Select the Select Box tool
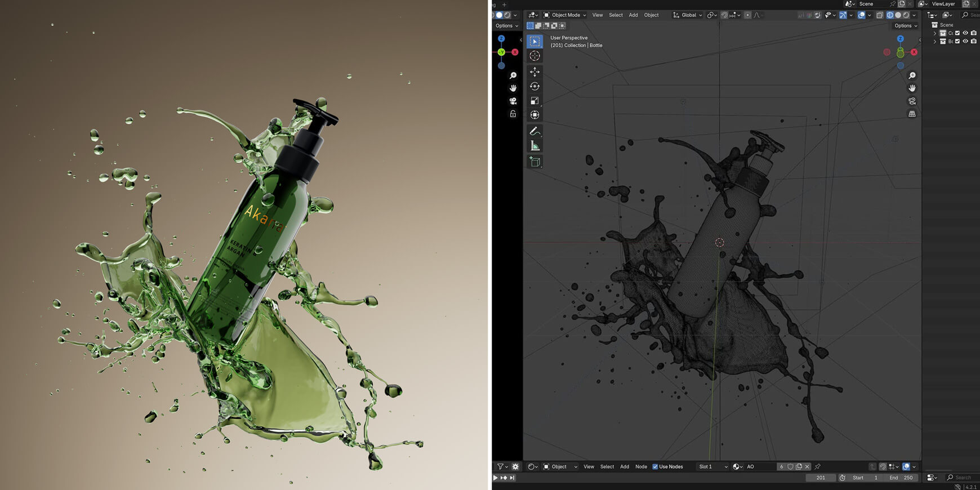The height and width of the screenshot is (490, 980). pos(534,41)
